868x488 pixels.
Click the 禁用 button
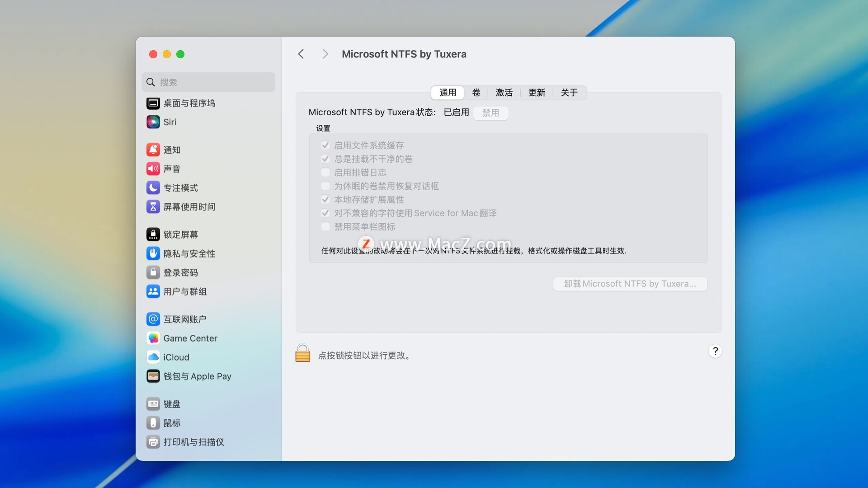(x=491, y=113)
